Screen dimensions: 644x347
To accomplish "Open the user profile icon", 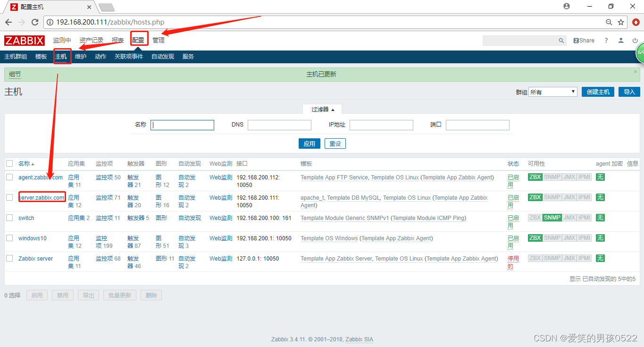I will pos(620,40).
